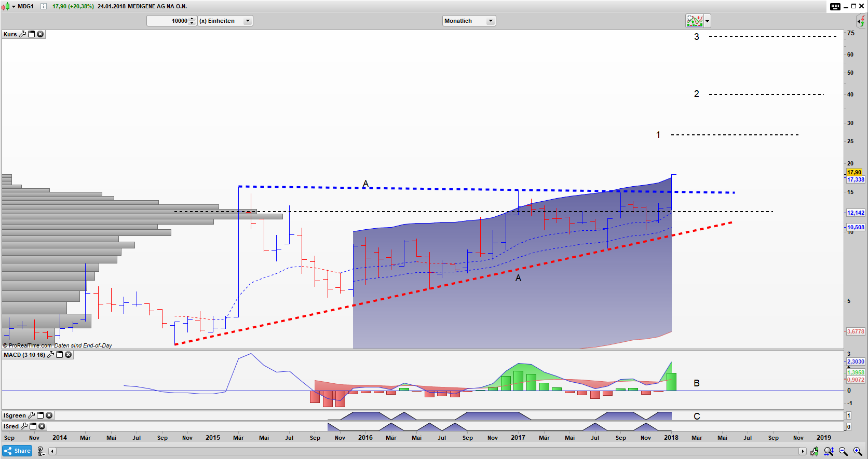Click the instrument info icon beside MDG1
The image size is (868, 459).
click(x=44, y=6)
